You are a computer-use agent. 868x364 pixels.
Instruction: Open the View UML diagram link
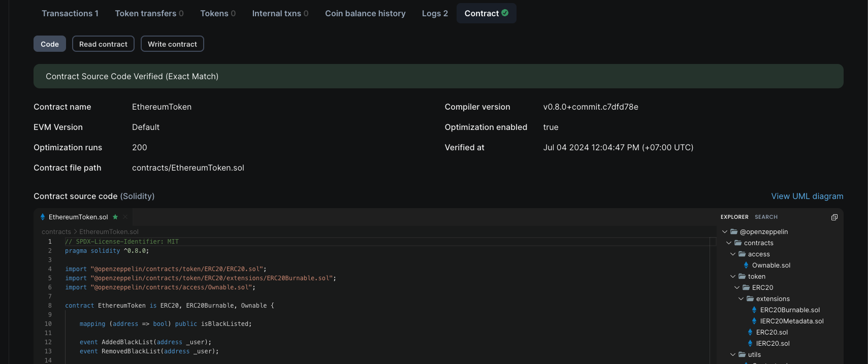pos(807,196)
